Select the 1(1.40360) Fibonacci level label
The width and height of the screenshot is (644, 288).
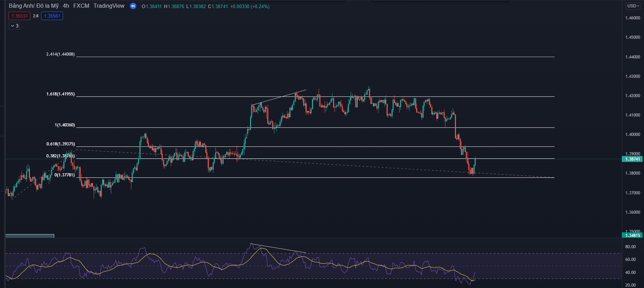tap(65, 125)
